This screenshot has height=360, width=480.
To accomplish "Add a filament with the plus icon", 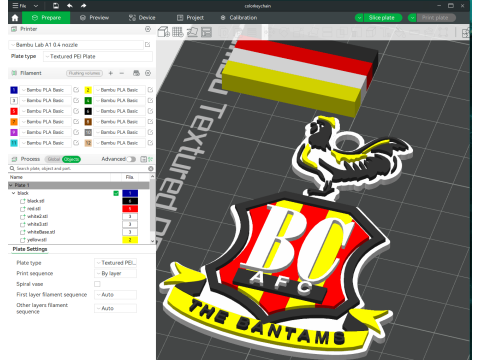I will click(111, 73).
